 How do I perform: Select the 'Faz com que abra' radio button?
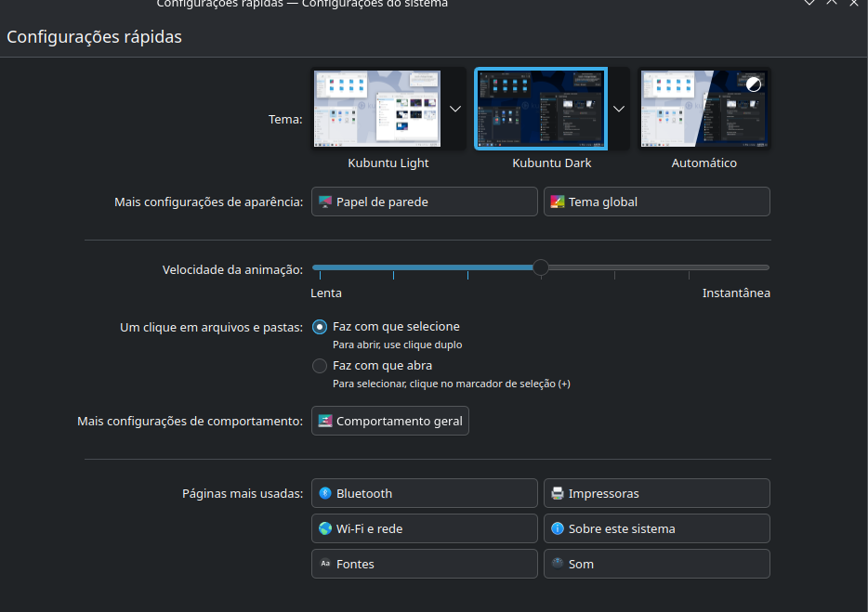click(x=320, y=366)
